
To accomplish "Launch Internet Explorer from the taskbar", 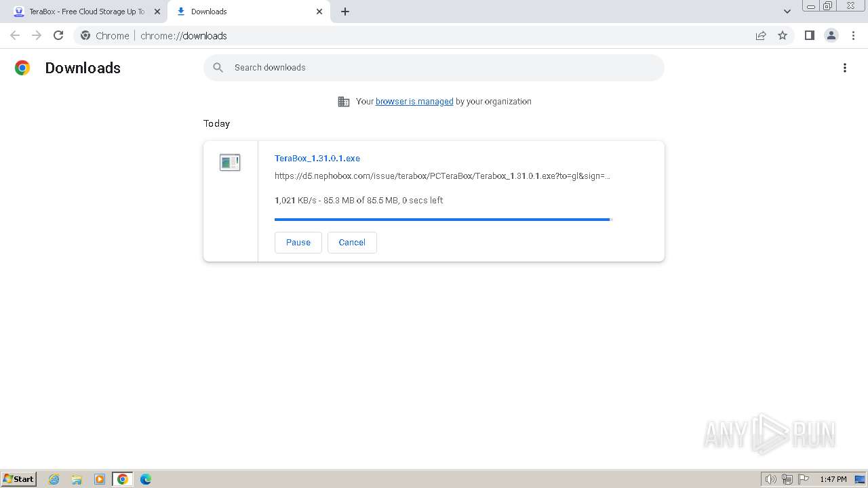I will point(54,479).
